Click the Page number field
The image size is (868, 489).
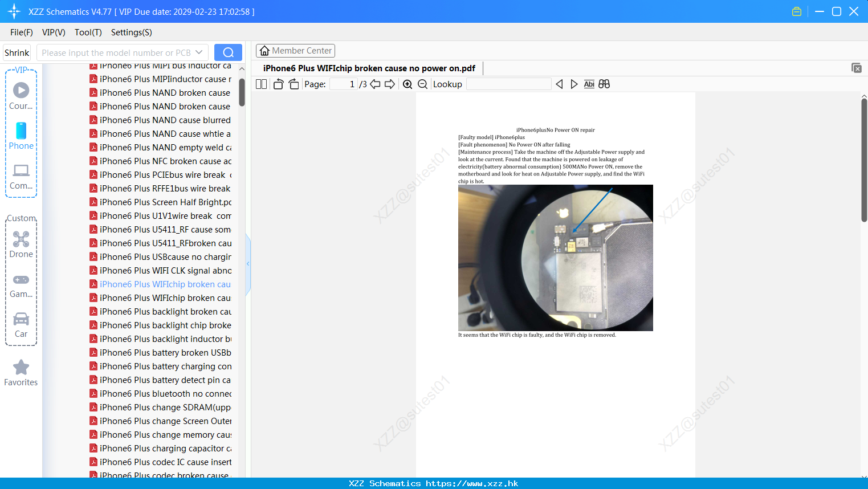(x=344, y=84)
